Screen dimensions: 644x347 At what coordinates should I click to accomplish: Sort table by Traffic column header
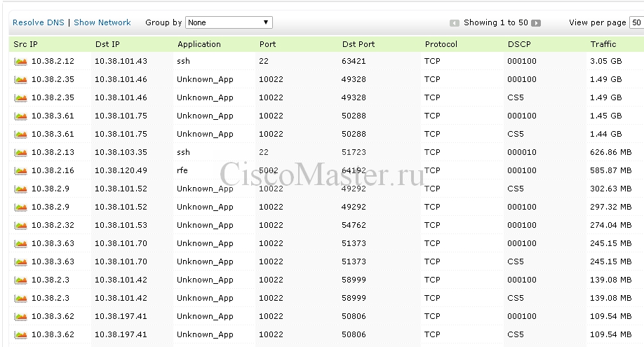pyautogui.click(x=603, y=44)
